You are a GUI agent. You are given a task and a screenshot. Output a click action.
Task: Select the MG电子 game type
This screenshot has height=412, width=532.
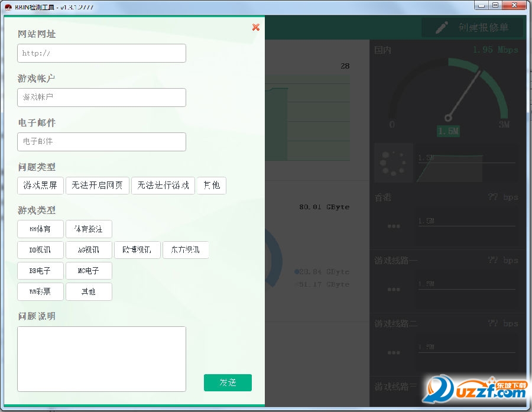click(x=89, y=270)
